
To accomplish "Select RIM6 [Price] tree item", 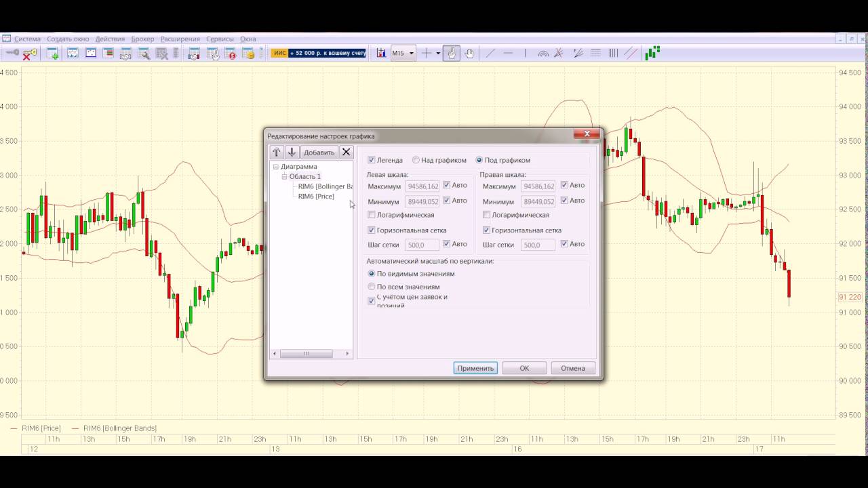I will (x=316, y=197).
